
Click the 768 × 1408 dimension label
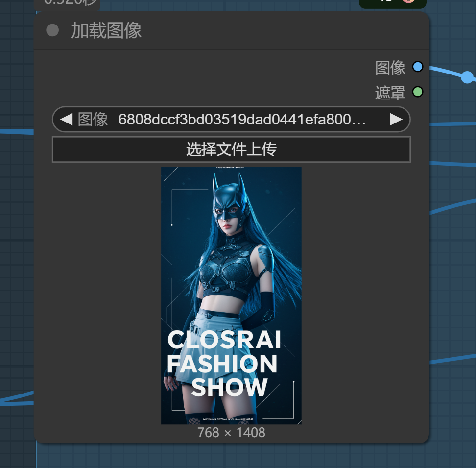tap(231, 432)
